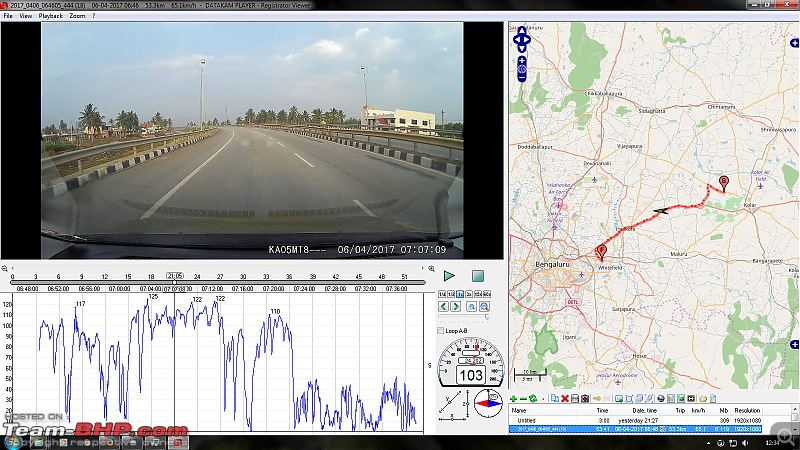Click the copy files icon
800x450 pixels.
(x=555, y=398)
